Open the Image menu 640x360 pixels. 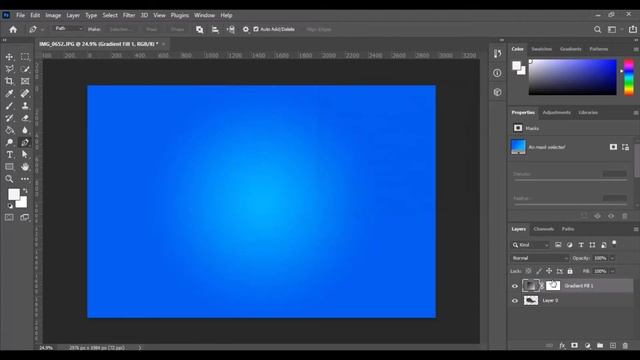coord(53,15)
